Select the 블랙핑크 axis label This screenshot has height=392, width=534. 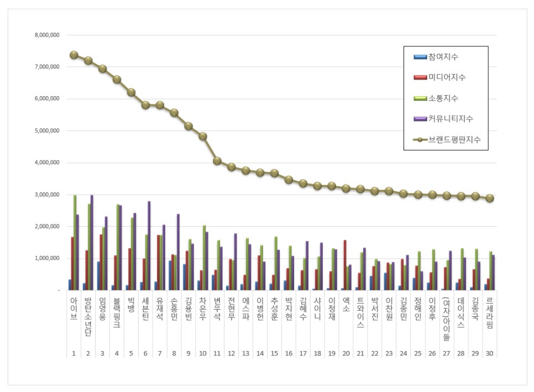pos(117,312)
